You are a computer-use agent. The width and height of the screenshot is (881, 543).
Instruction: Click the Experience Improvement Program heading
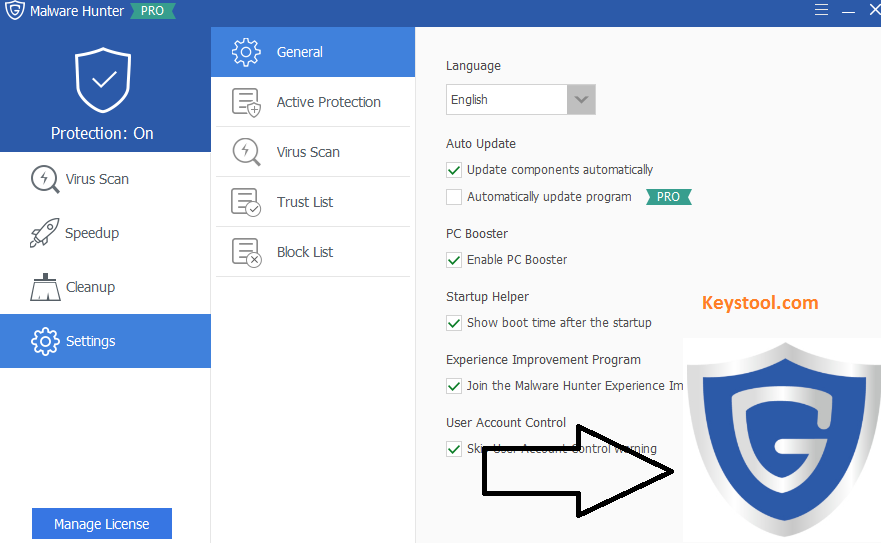click(543, 360)
